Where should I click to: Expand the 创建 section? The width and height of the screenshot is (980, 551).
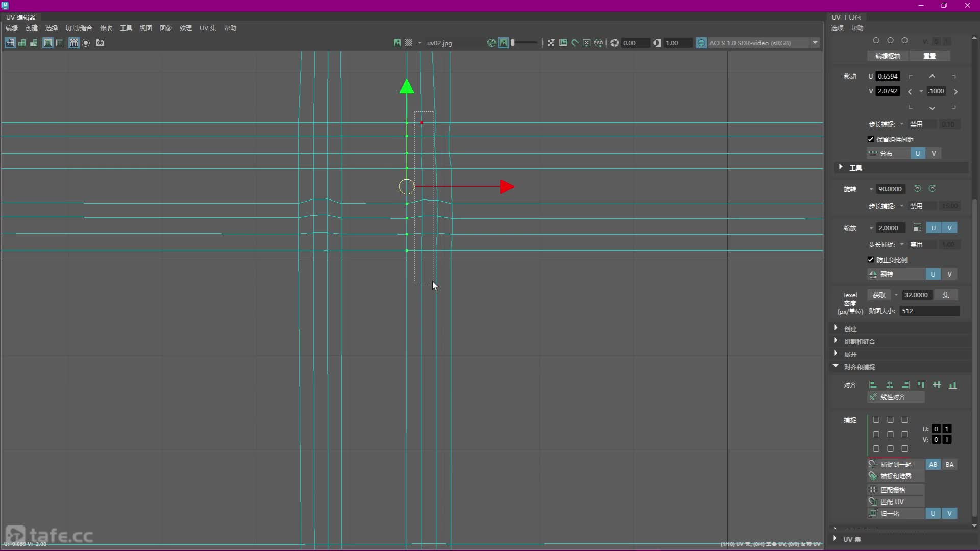[x=850, y=329]
